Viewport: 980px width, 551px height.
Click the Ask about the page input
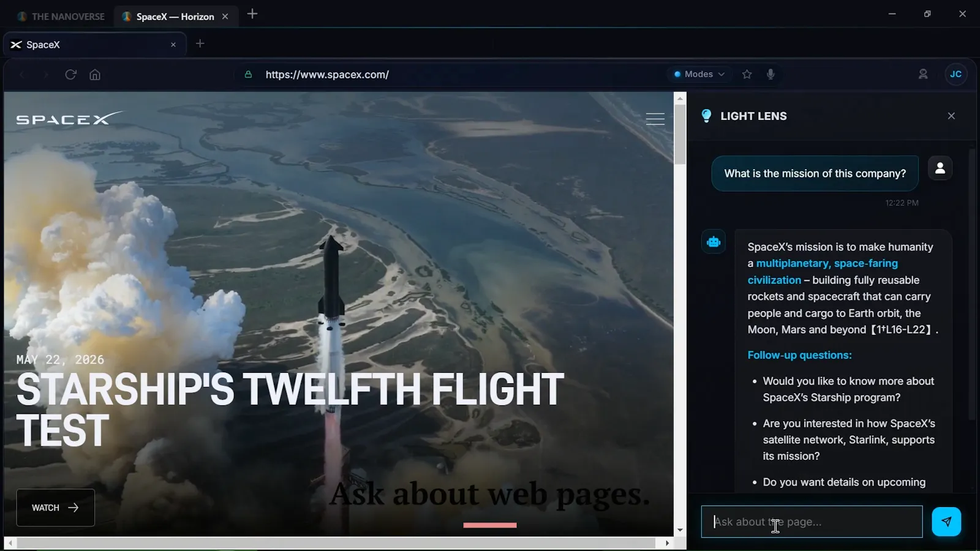coord(812,522)
